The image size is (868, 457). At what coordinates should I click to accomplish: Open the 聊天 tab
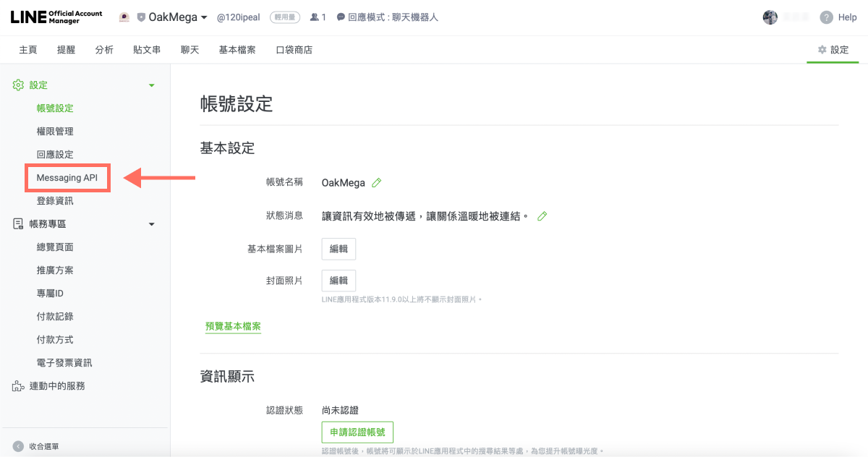[x=190, y=50]
